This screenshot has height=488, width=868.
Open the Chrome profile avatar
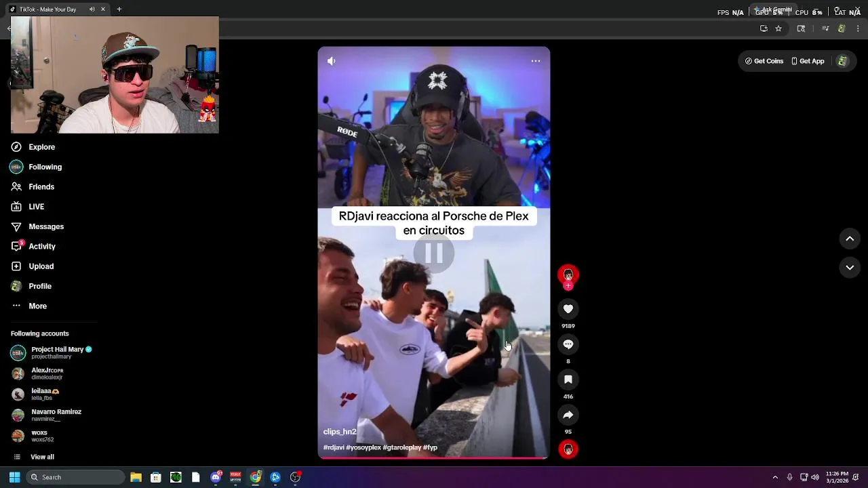[842, 28]
